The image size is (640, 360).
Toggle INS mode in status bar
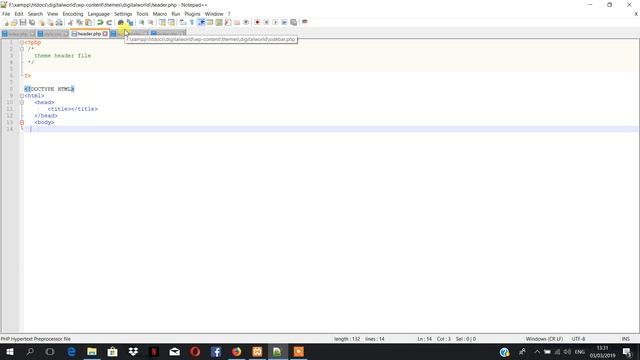click(x=625, y=339)
